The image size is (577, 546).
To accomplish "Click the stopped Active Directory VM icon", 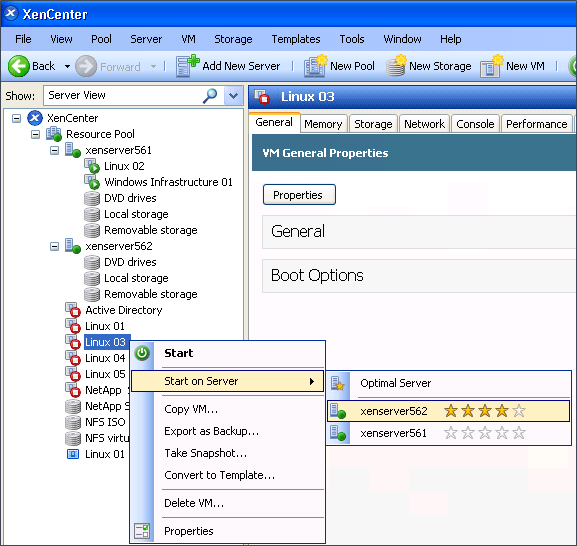I will 73,310.
